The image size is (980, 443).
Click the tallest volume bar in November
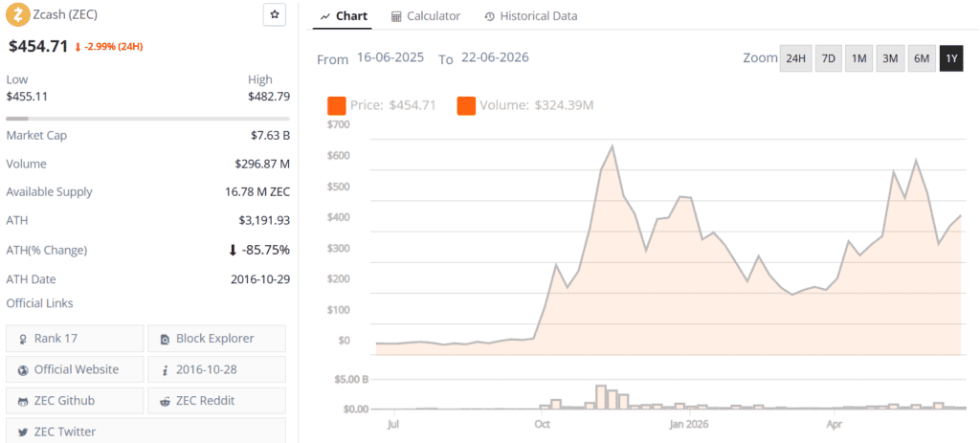[601, 397]
